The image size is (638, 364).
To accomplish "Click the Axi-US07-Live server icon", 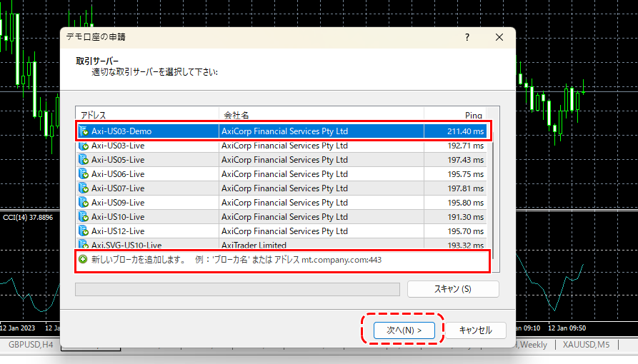I will pos(84,188).
